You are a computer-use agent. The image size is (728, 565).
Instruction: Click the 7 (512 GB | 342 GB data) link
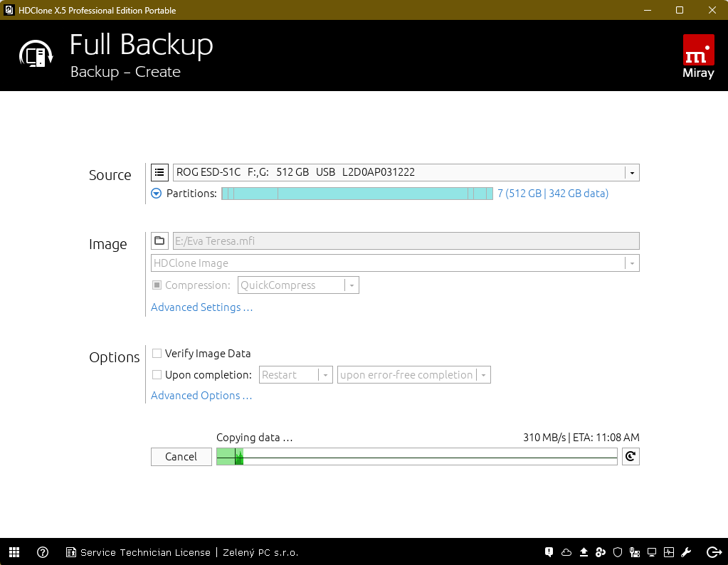552,194
